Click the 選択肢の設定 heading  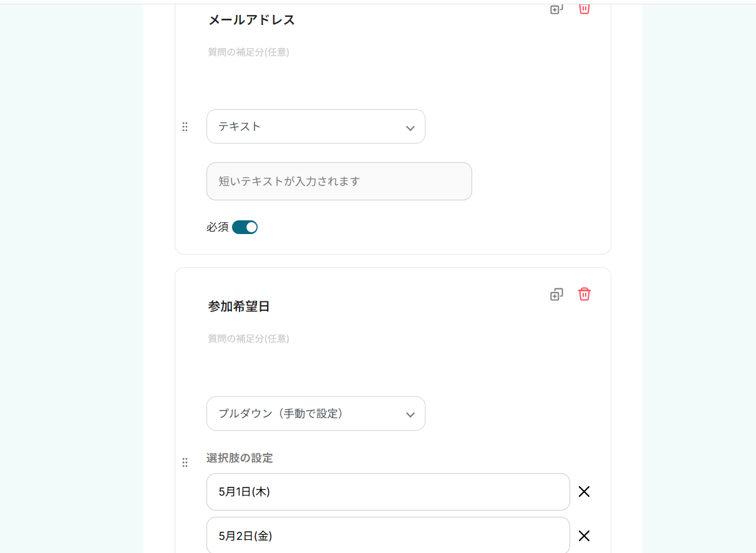pos(240,458)
